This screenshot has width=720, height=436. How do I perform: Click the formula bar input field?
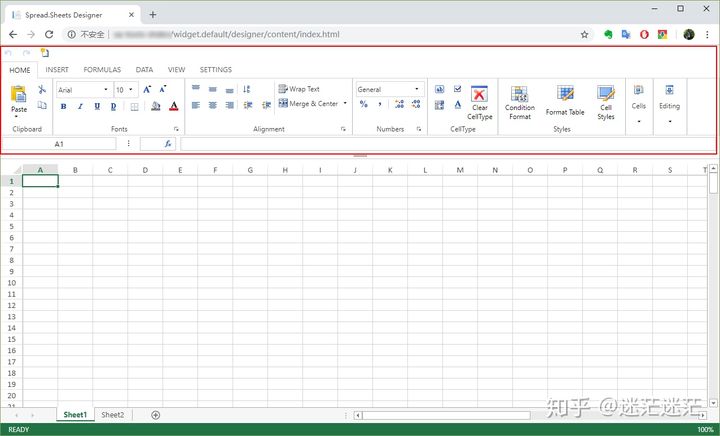coord(448,144)
